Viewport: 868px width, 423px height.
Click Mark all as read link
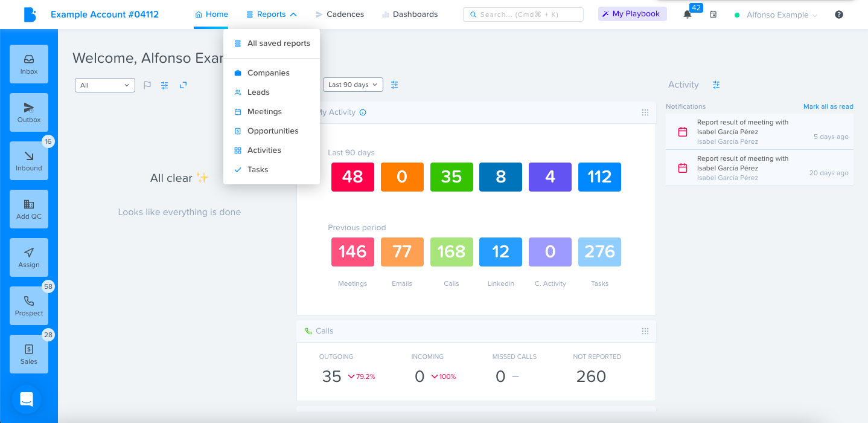click(828, 106)
